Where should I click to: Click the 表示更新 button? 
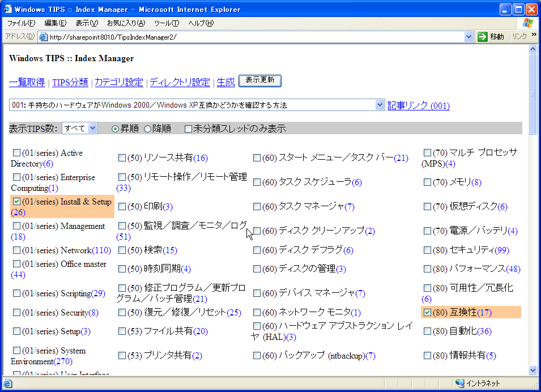260,80
